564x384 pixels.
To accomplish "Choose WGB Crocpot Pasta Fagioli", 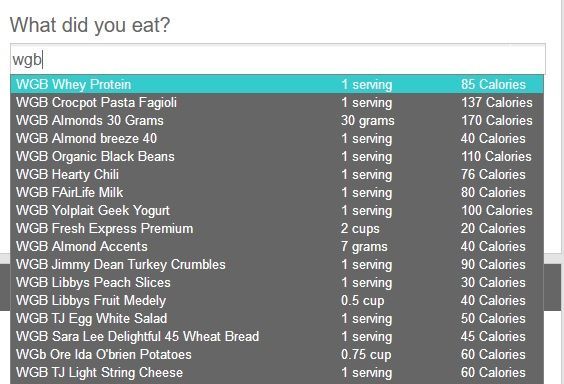I will tap(277, 102).
